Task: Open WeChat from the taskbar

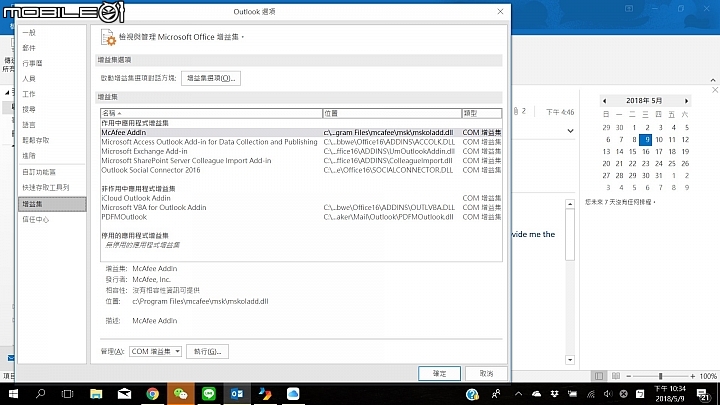Action: click(x=180, y=394)
